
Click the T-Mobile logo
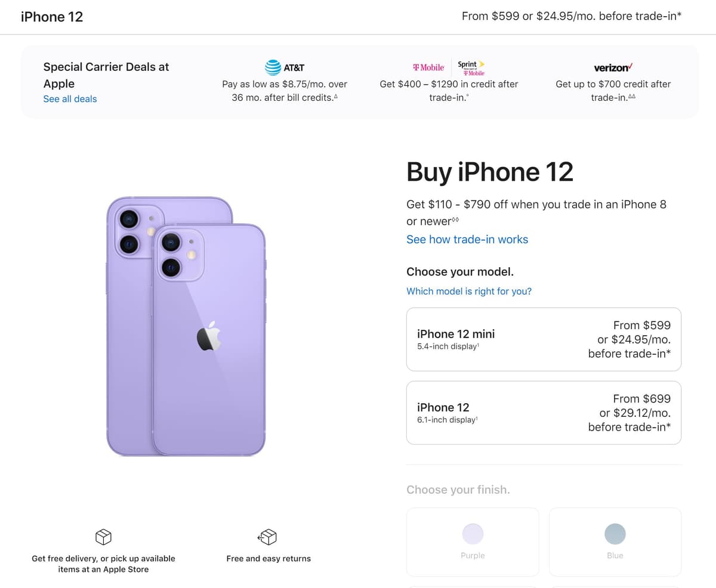pos(428,67)
